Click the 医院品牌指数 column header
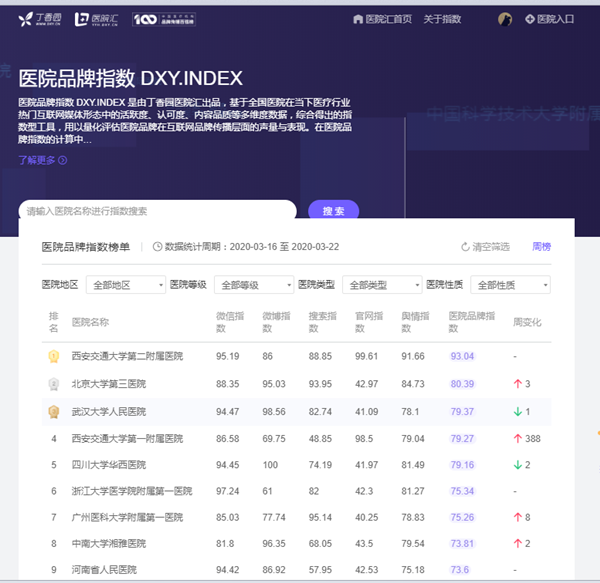This screenshot has width=600, height=583. click(x=472, y=322)
